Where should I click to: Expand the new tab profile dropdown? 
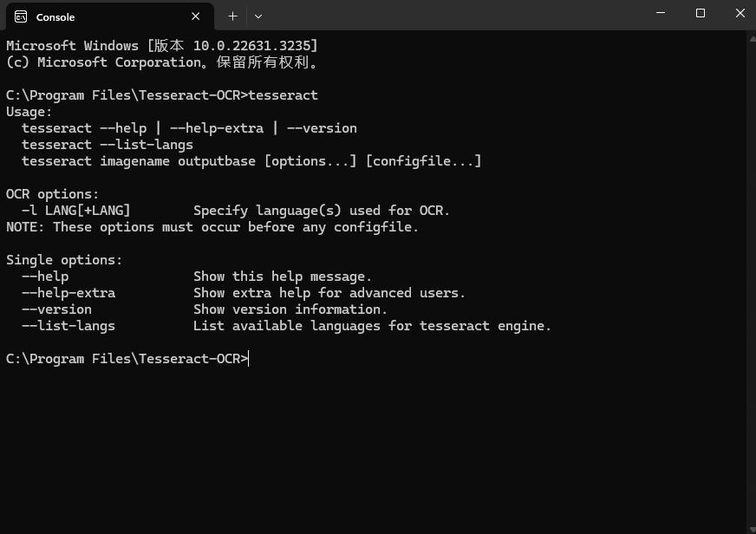coord(258,16)
